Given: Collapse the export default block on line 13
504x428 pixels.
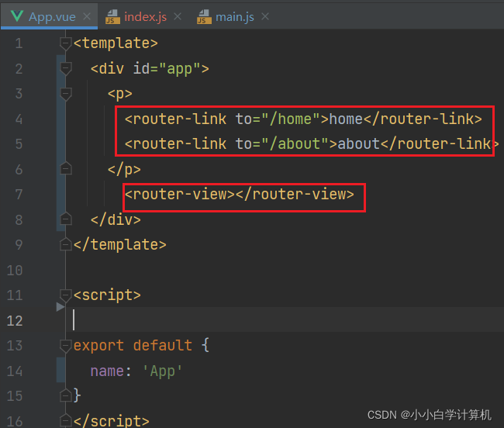Looking at the screenshot, I should 66,346.
